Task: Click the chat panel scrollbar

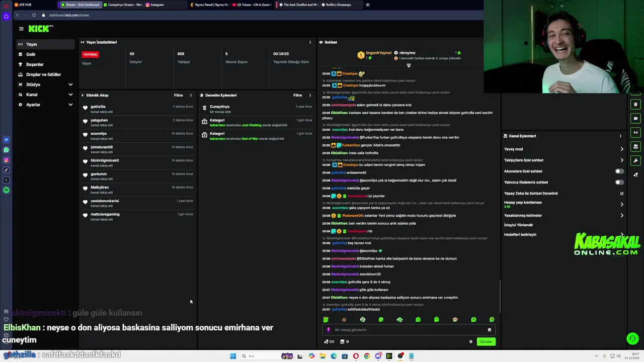Action: (500, 296)
